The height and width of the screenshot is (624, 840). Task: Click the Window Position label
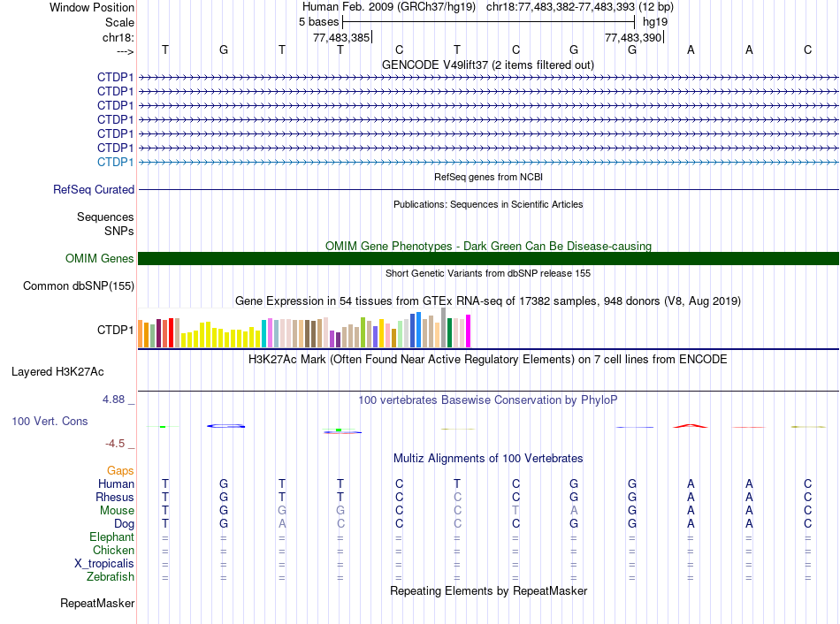92,7
